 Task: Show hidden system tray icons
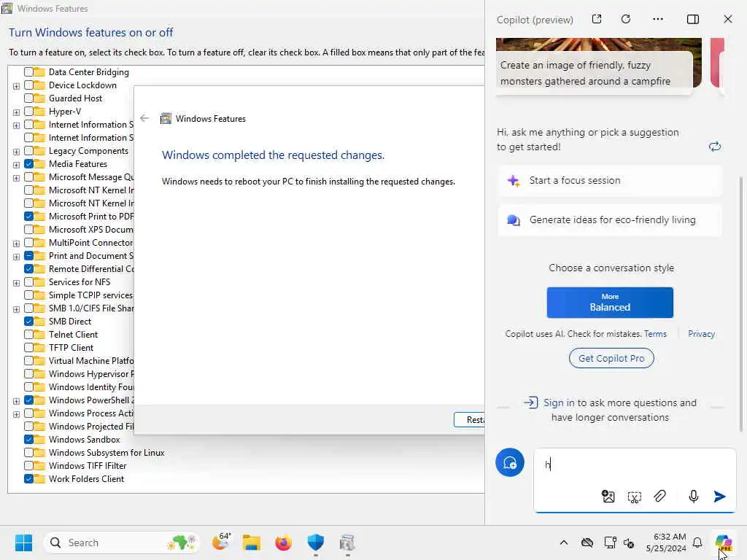click(x=564, y=542)
